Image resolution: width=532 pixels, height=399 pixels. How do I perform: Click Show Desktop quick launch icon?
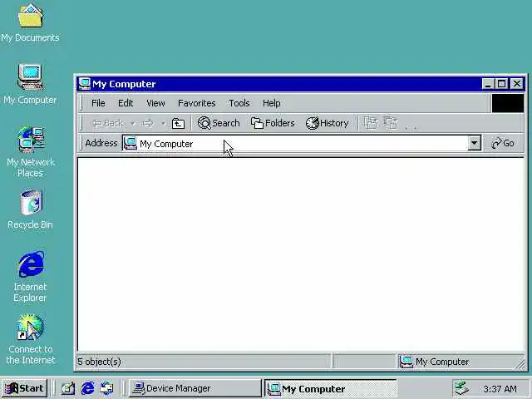pyautogui.click(x=68, y=388)
